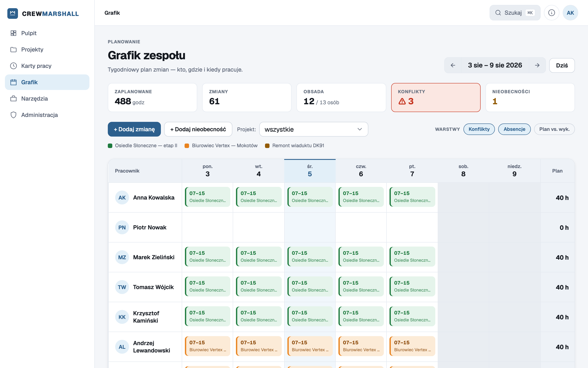Focus the Szukaj search field
The width and height of the screenshot is (588, 368).
(515, 13)
